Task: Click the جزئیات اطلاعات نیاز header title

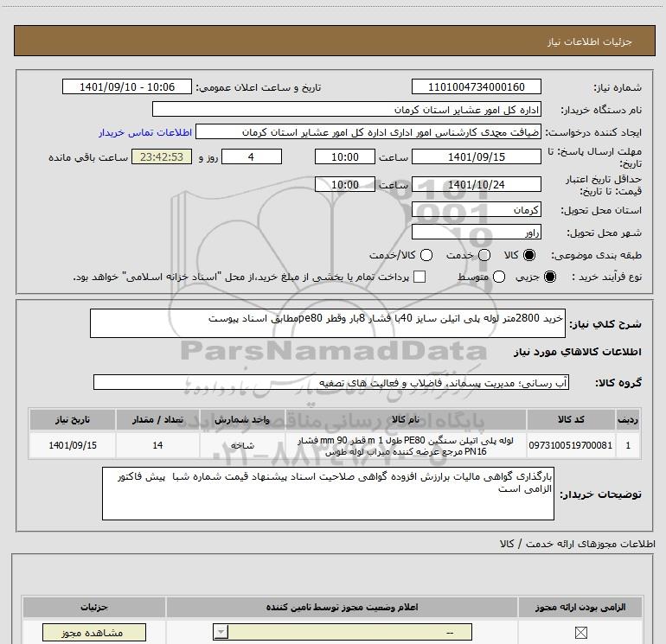Action: pyautogui.click(x=590, y=41)
